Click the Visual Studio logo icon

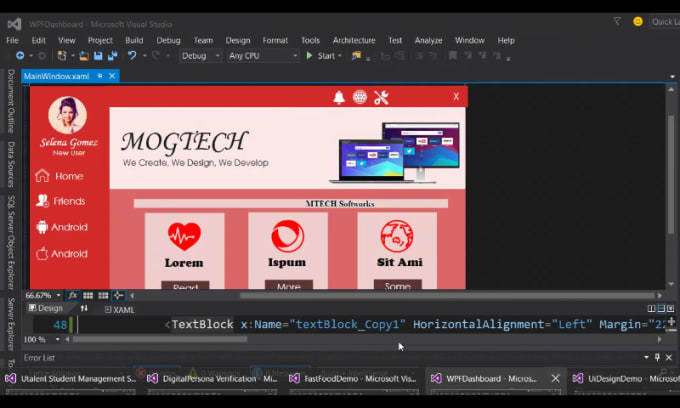click(x=14, y=24)
